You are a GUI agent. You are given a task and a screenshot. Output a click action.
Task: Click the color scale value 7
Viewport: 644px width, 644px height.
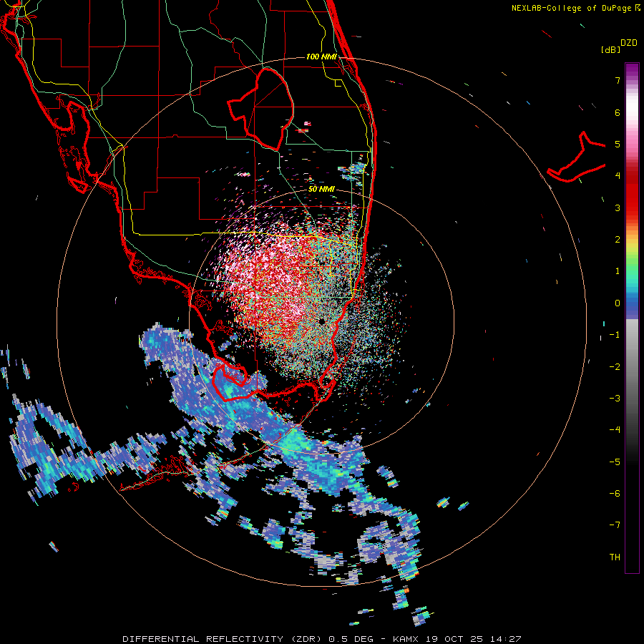(x=618, y=80)
